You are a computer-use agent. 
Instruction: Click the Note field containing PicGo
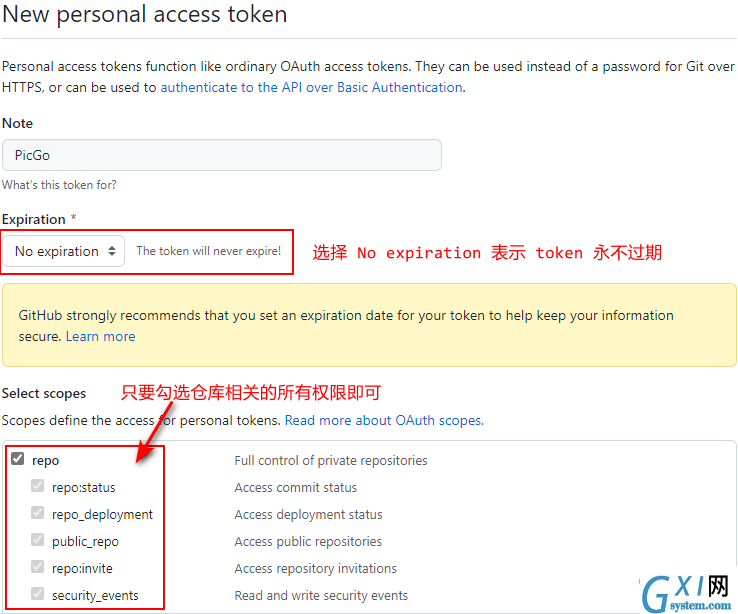click(222, 155)
